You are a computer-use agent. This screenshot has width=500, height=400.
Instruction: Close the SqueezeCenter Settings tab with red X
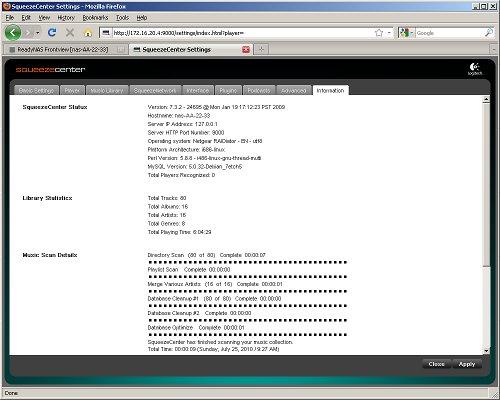(x=246, y=50)
